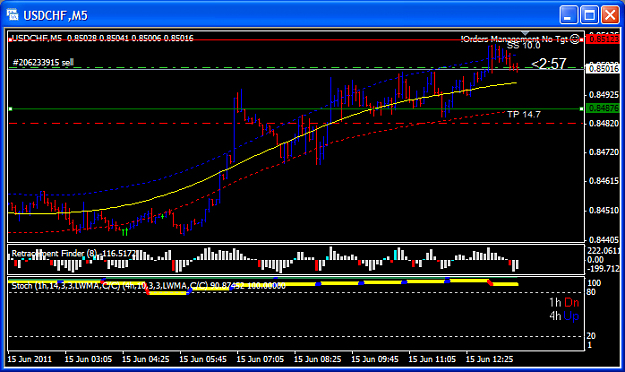This screenshot has height=372, width=625.
Task: Click the 'SS 10.0' label
Action: point(523,45)
